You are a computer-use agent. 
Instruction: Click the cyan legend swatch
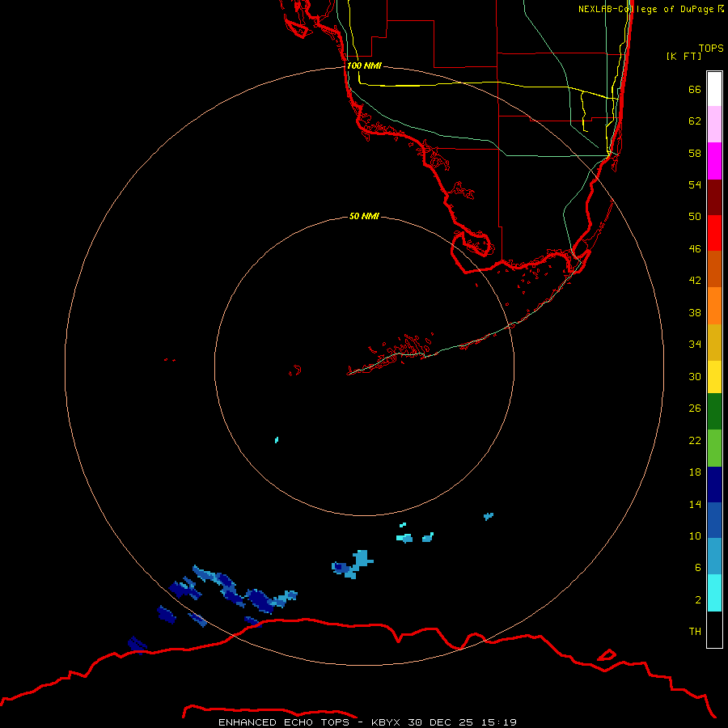714,593
